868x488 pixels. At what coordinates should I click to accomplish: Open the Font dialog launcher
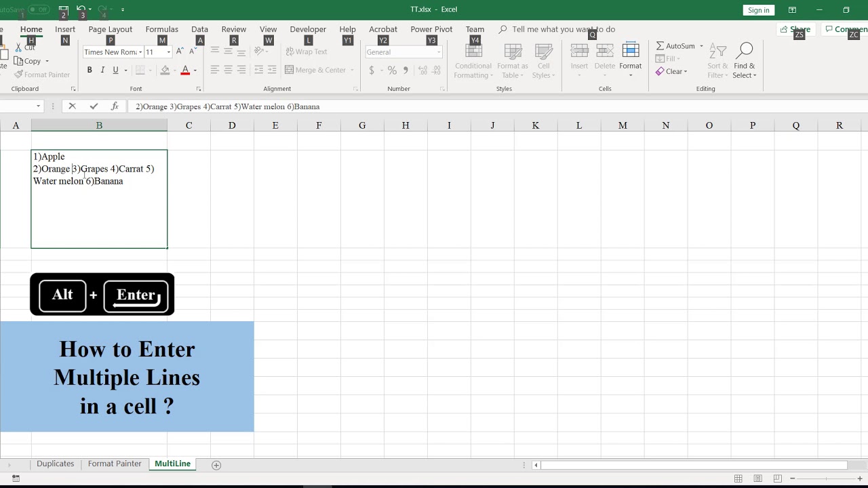coord(199,89)
